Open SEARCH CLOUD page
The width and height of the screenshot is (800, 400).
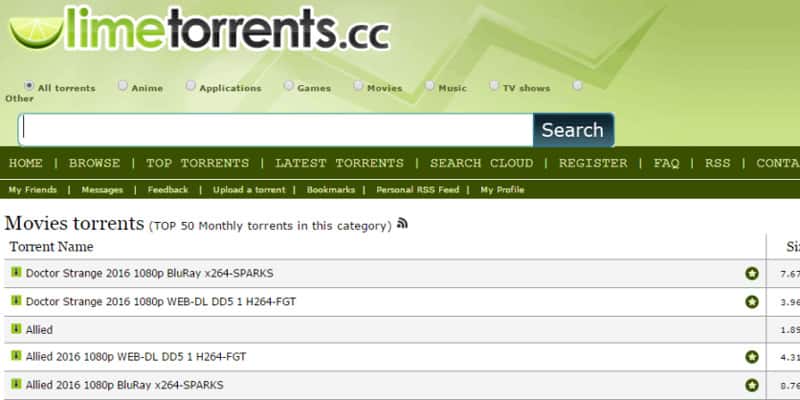(481, 163)
